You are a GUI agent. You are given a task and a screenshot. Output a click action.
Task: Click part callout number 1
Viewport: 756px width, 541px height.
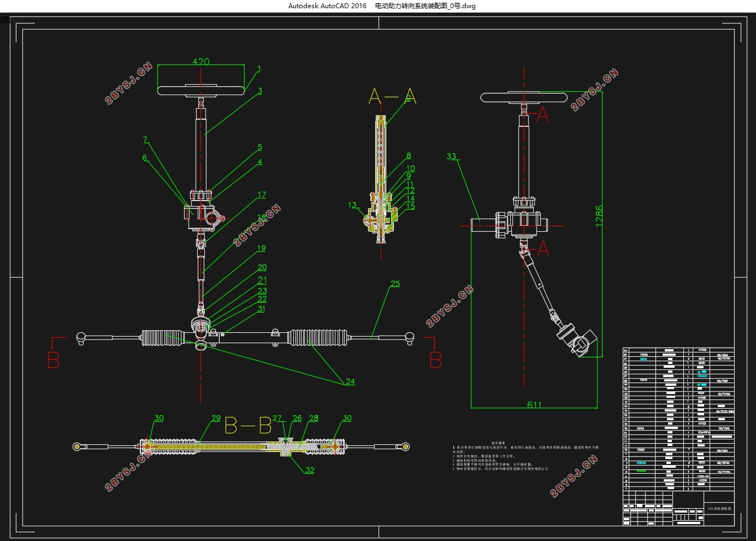click(x=259, y=69)
